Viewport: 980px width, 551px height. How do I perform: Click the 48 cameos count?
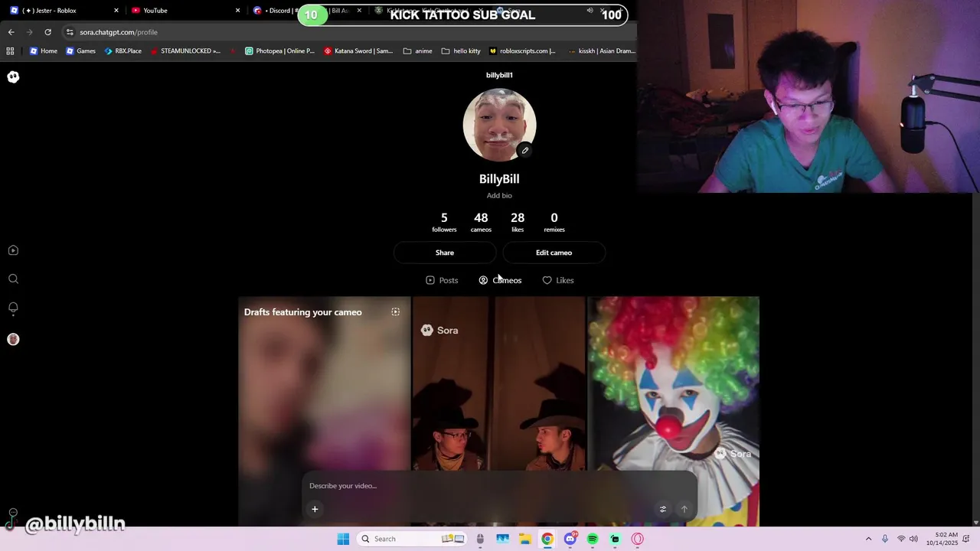(x=481, y=222)
